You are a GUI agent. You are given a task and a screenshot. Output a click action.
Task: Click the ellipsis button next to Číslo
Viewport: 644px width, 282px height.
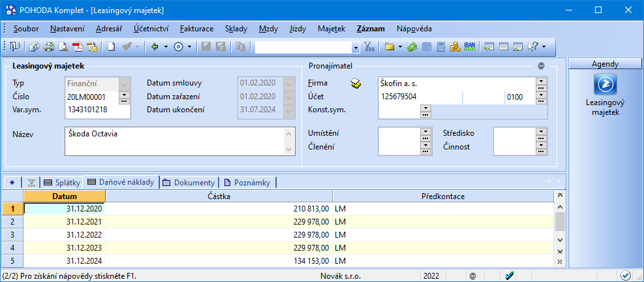click(x=123, y=101)
